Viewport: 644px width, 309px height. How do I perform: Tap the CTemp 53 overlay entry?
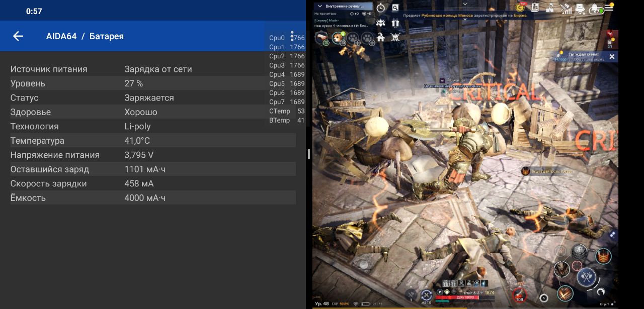pos(287,111)
